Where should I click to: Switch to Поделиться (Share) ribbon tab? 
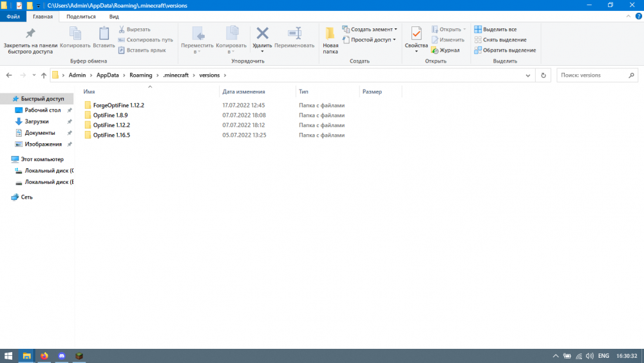click(81, 17)
